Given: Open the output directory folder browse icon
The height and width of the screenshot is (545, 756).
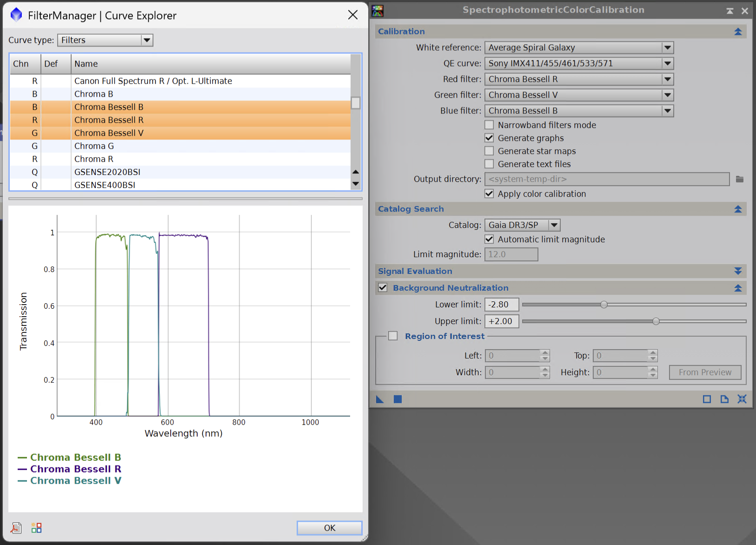Looking at the screenshot, I should (740, 179).
